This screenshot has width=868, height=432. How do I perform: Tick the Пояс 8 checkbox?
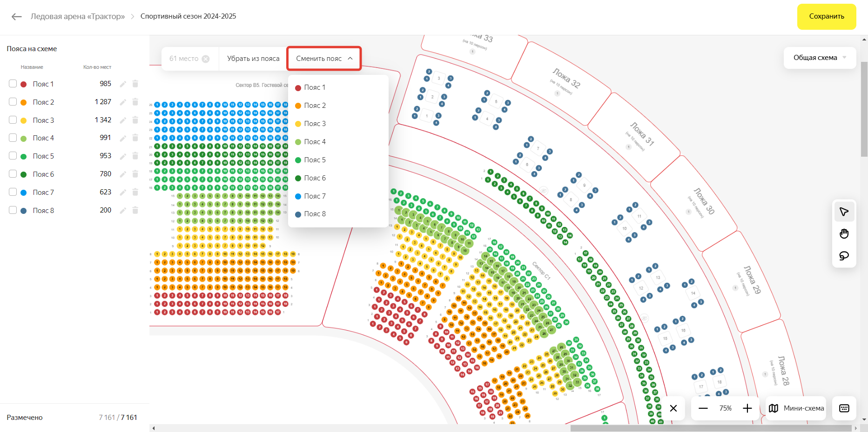click(13, 210)
